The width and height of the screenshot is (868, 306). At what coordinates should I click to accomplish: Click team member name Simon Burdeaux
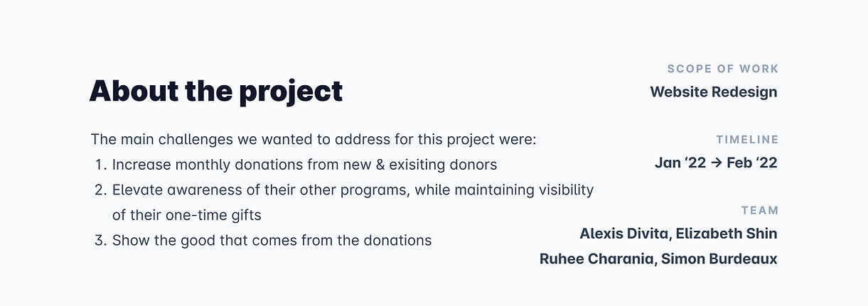tap(719, 258)
